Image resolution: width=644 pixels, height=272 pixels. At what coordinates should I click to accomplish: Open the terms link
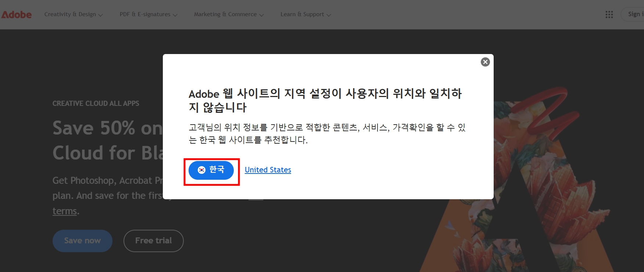point(65,211)
